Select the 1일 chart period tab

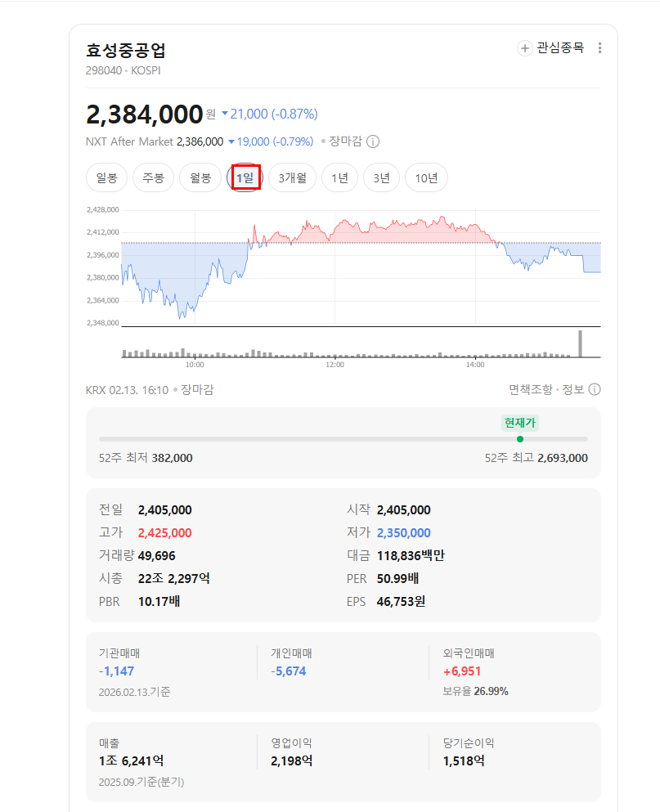(x=245, y=177)
